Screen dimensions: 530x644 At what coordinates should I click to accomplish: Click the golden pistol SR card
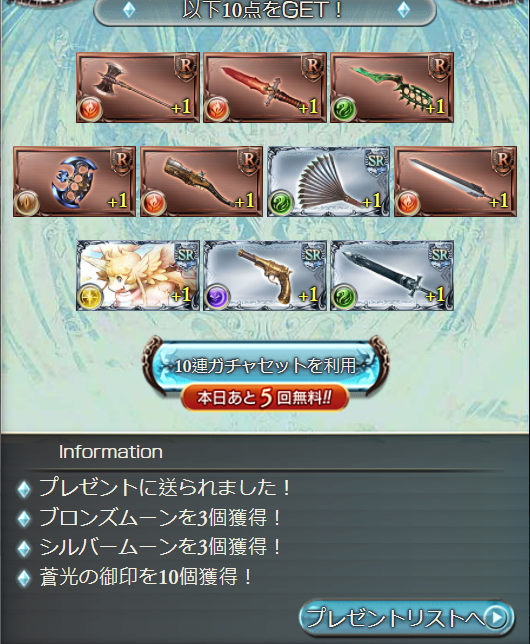(265, 276)
